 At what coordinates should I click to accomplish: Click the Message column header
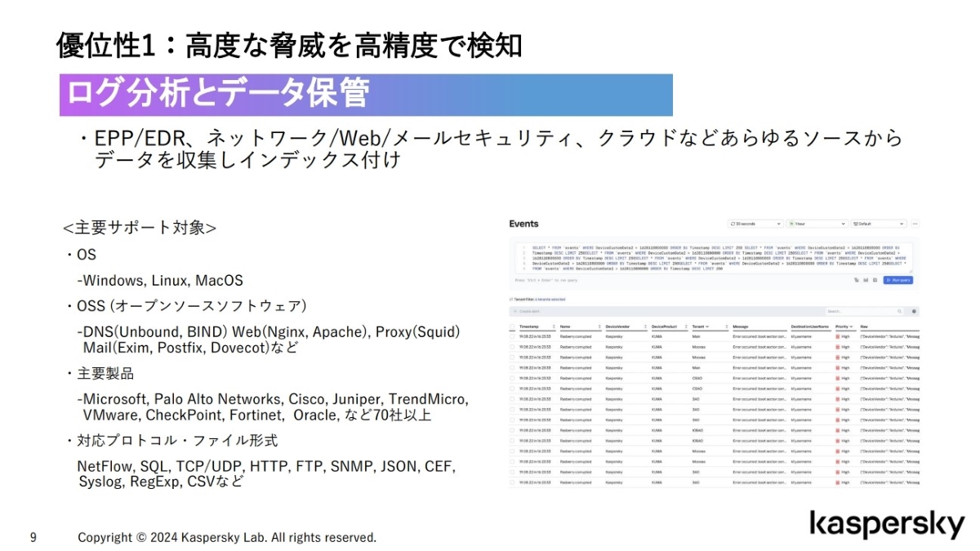click(x=741, y=327)
